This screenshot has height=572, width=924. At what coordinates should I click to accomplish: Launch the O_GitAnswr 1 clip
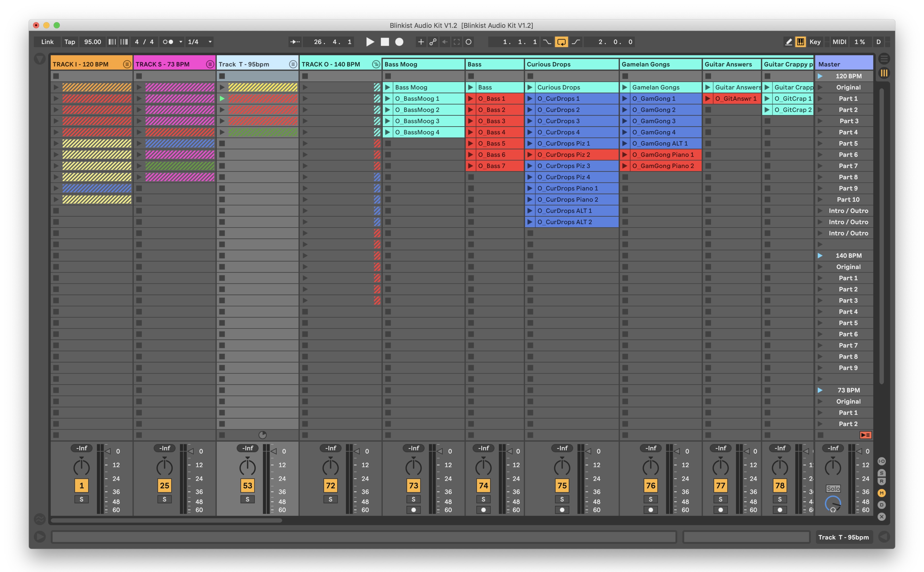pos(707,99)
